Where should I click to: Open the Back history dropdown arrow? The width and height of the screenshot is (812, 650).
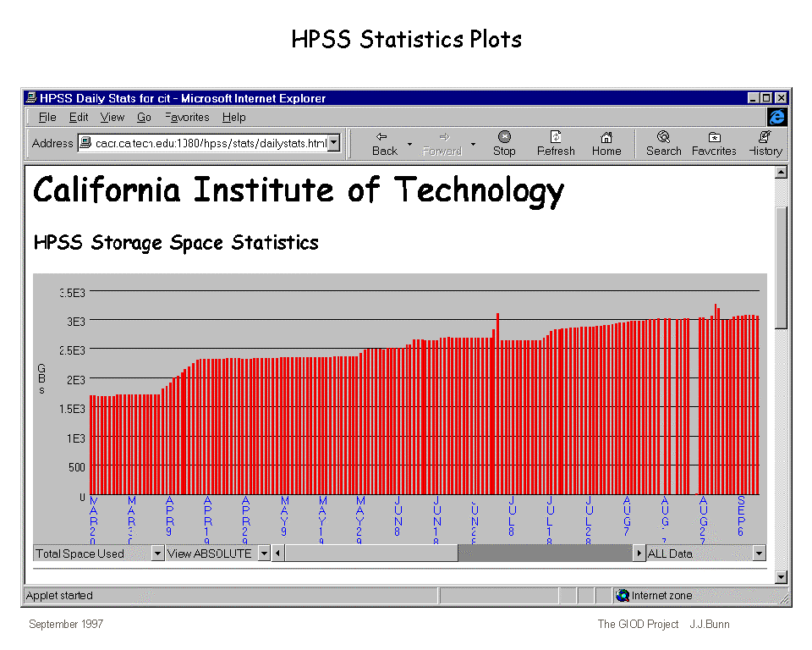pyautogui.click(x=410, y=144)
